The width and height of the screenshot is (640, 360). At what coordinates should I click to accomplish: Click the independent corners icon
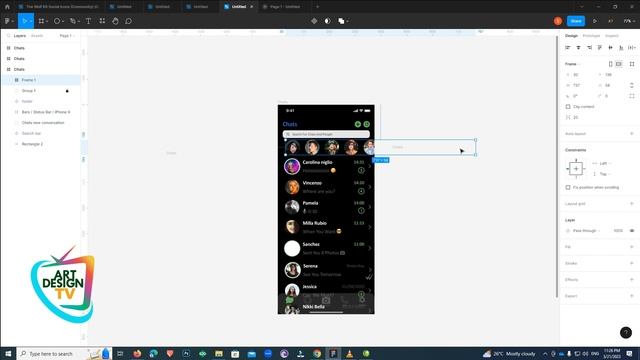point(632,96)
